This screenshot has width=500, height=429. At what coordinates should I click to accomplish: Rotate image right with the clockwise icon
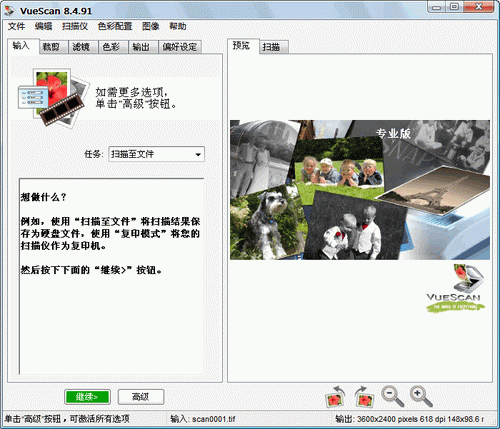(364, 397)
